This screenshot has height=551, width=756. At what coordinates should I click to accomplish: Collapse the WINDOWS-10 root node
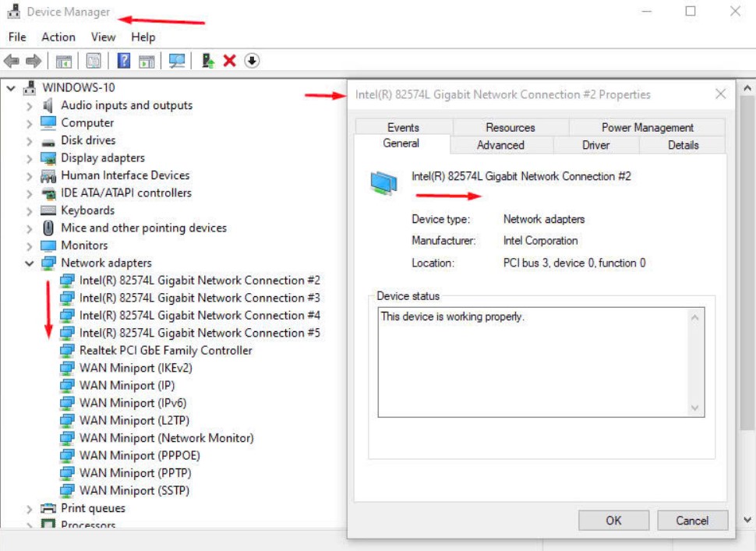tap(11, 88)
